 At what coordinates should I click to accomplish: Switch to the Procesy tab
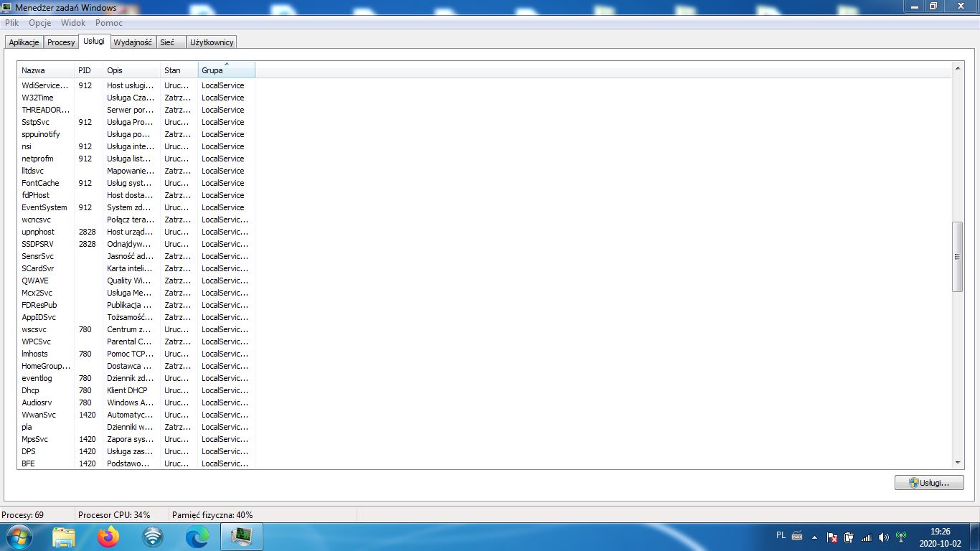click(x=61, y=42)
